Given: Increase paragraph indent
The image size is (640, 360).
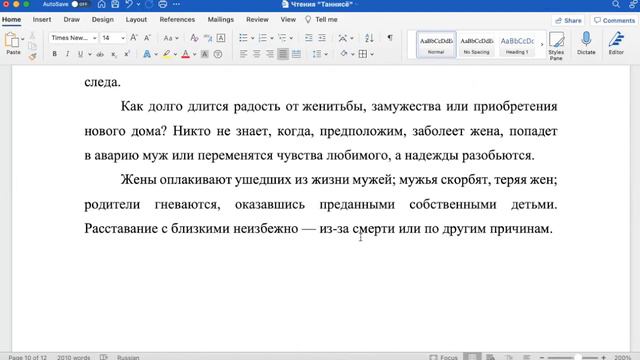Looking at the screenshot, I should pyautogui.click(x=322, y=38).
